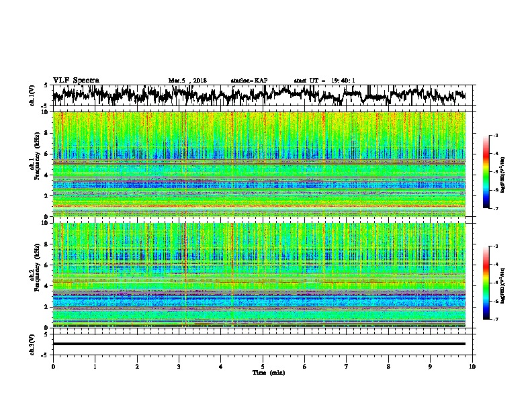
Task: Click the flat ch.3 voltage trace
Action: (259, 344)
